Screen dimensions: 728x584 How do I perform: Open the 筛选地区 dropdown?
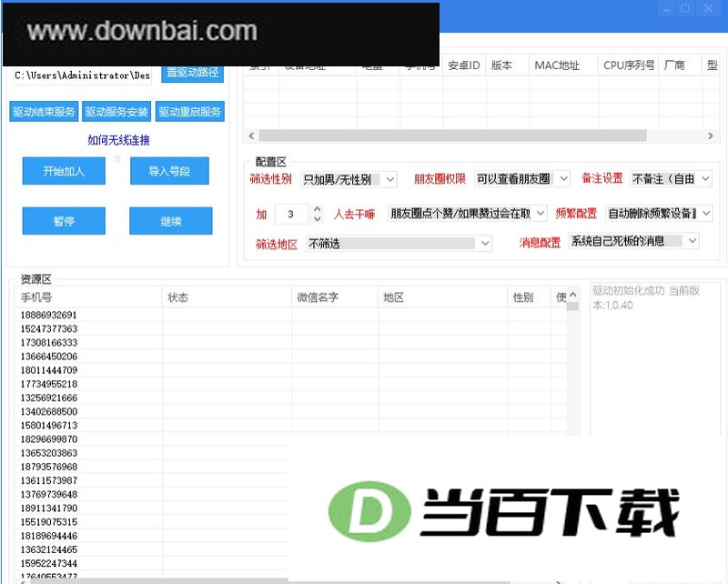coord(399,243)
